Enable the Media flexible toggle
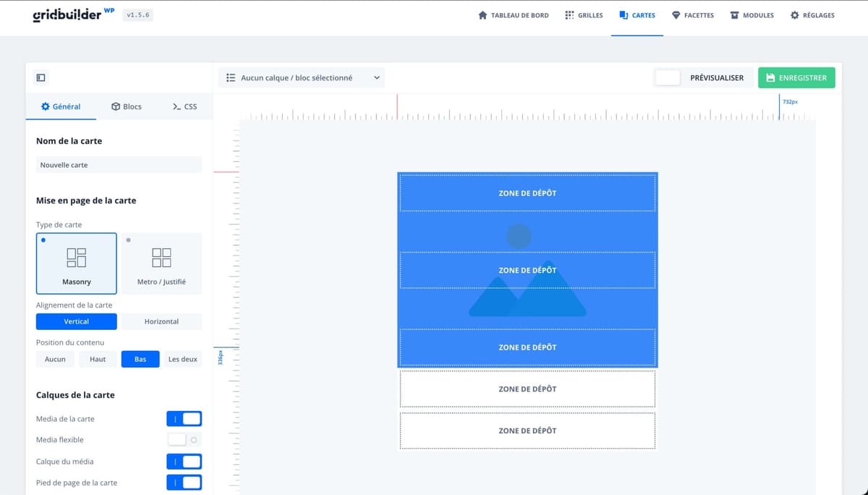The height and width of the screenshot is (495, 868). pos(184,439)
